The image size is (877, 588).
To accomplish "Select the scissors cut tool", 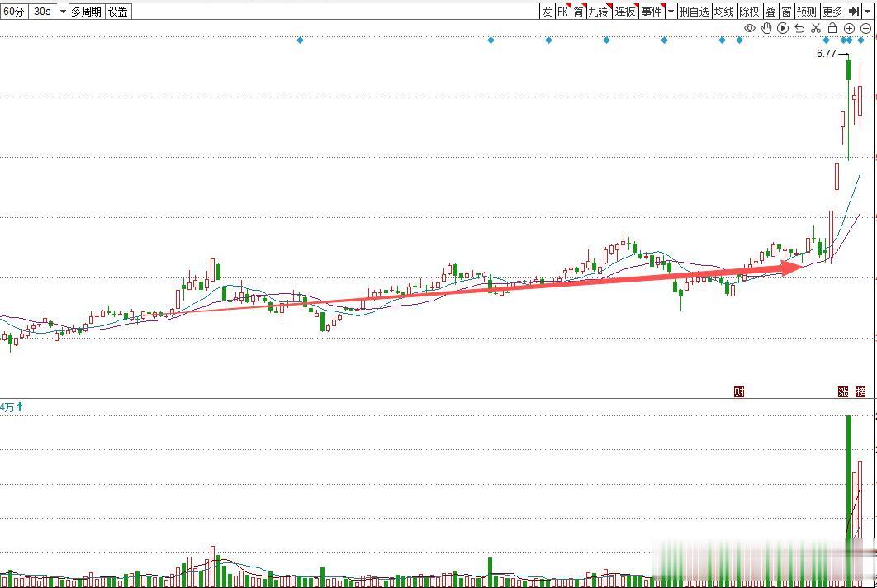I will coord(816,28).
